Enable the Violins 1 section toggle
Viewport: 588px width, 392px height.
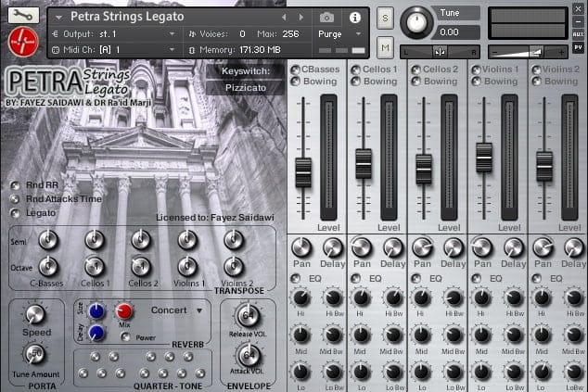tap(477, 70)
